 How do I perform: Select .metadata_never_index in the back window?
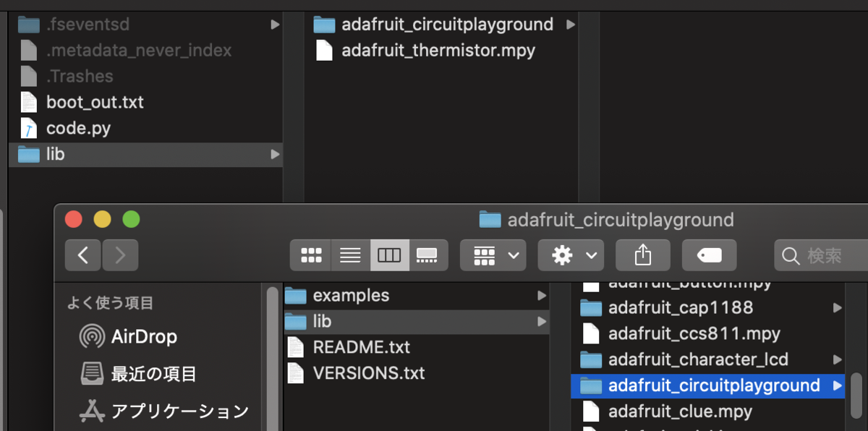pyautogui.click(x=145, y=50)
